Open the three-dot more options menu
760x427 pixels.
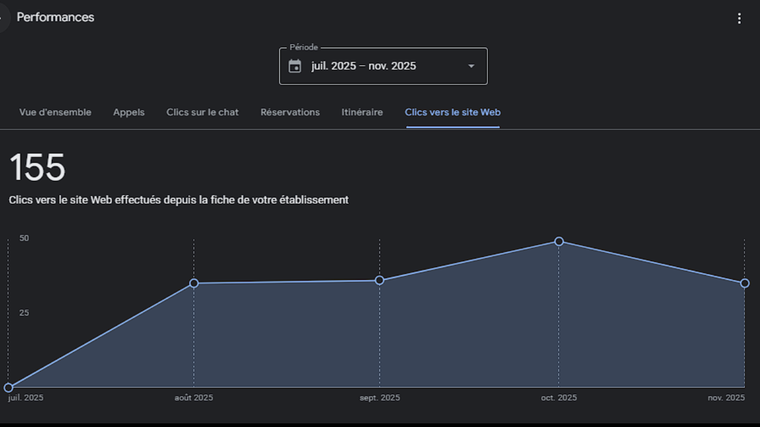pyautogui.click(x=739, y=18)
